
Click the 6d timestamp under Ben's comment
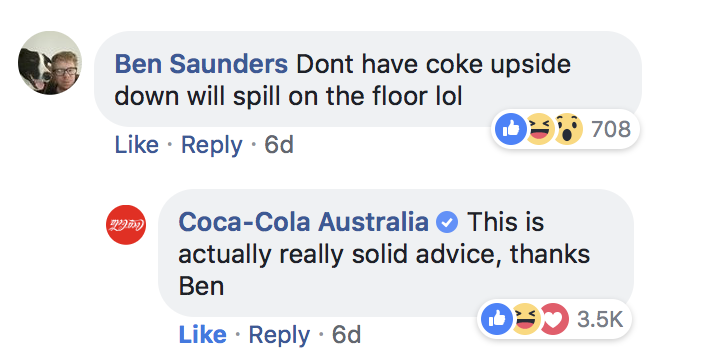pos(279,145)
